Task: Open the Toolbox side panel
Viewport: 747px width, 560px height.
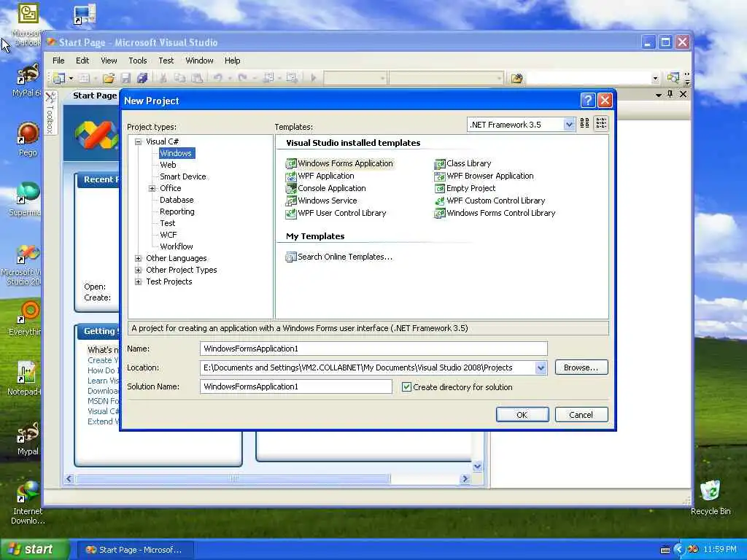Action: click(x=50, y=113)
